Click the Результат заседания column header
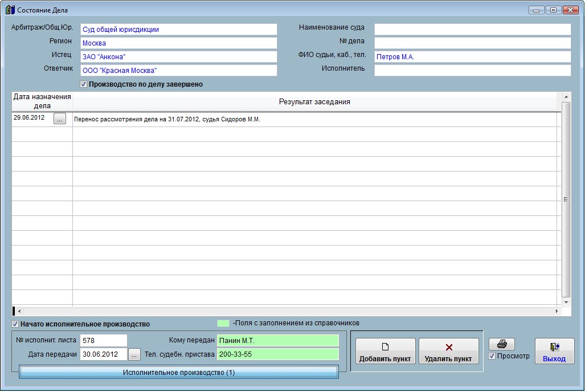585x392 pixels. 314,102
